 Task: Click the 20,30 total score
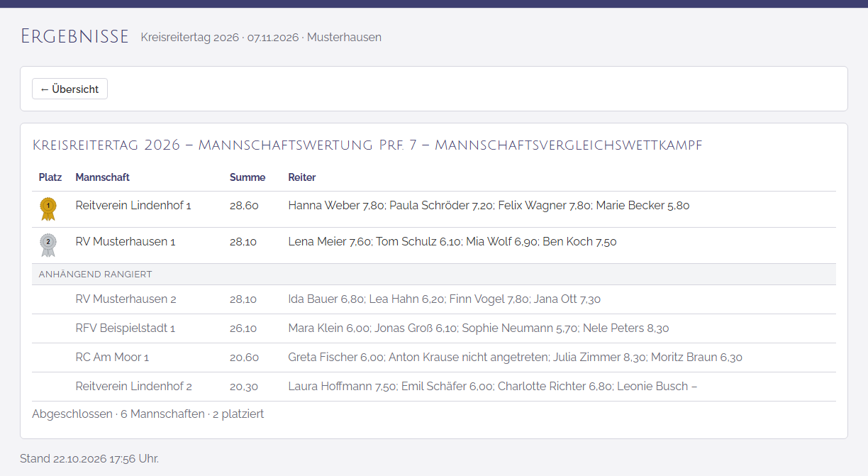tap(244, 387)
